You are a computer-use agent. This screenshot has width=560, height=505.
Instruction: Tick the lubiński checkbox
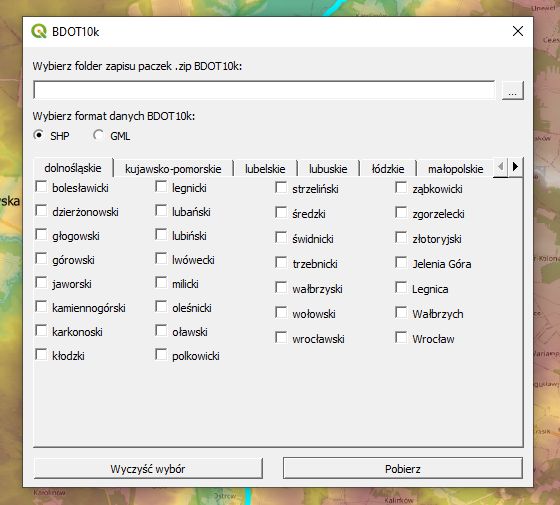161,235
